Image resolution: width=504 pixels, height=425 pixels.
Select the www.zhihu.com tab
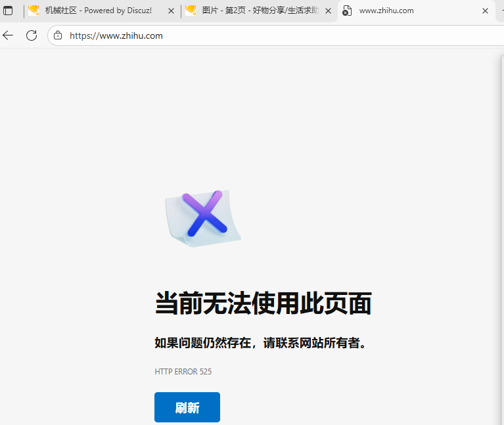tap(407, 11)
